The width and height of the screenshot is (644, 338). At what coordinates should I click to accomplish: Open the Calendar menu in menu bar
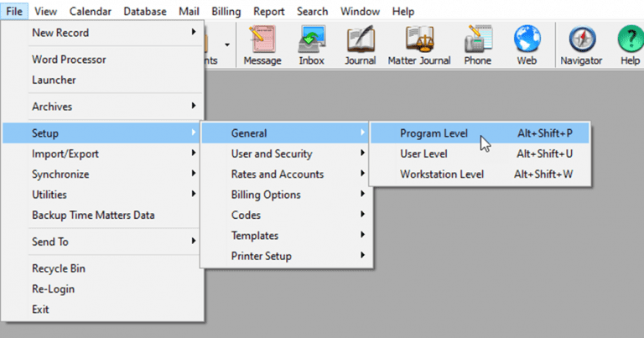click(90, 12)
